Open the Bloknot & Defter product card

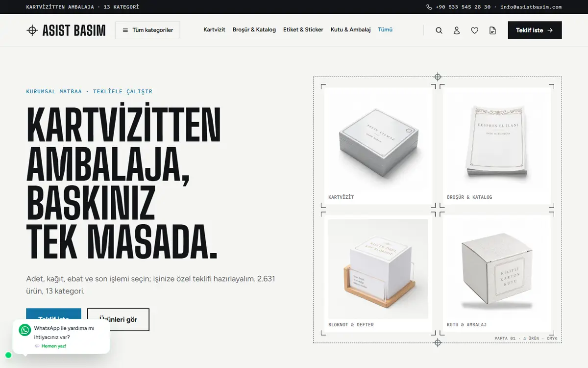click(378, 273)
